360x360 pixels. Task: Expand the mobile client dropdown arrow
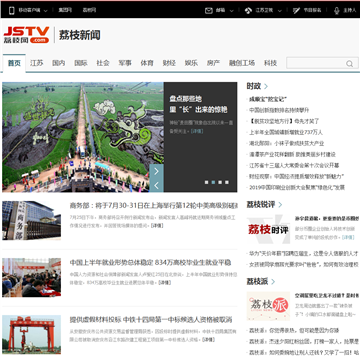(x=46, y=11)
